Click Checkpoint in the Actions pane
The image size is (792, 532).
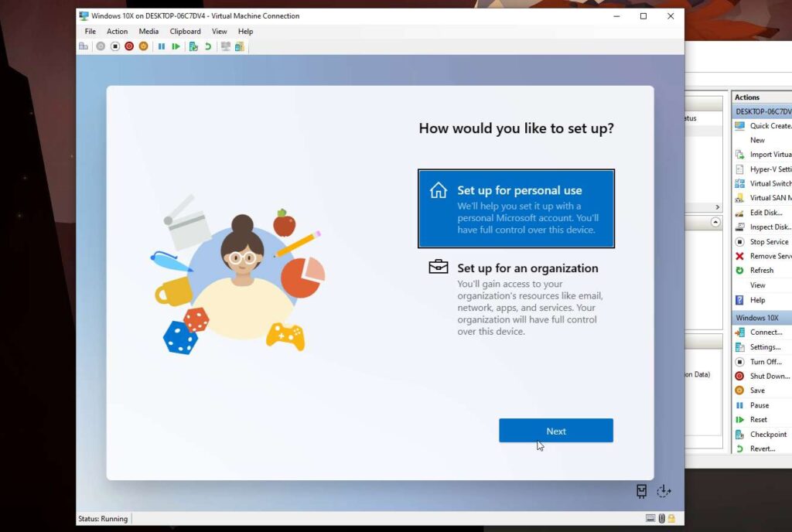pos(768,434)
